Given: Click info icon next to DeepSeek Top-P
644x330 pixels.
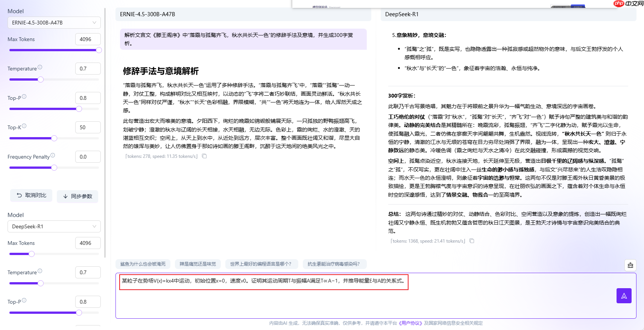Looking at the screenshot, I should point(24,300).
